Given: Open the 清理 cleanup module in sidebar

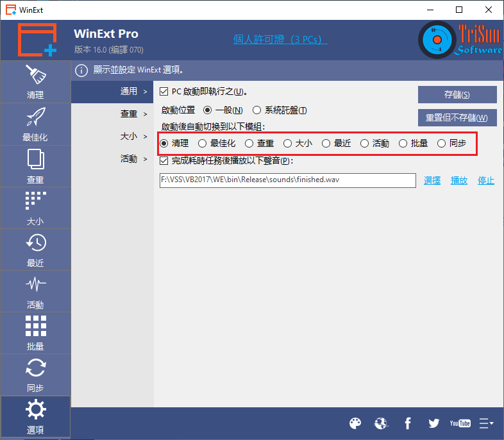Looking at the screenshot, I should click(x=35, y=82).
